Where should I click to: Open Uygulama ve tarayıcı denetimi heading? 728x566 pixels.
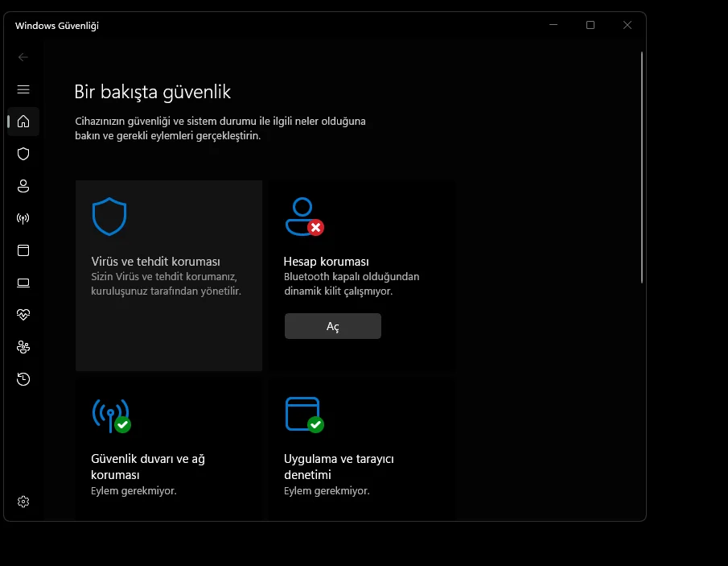coord(339,466)
